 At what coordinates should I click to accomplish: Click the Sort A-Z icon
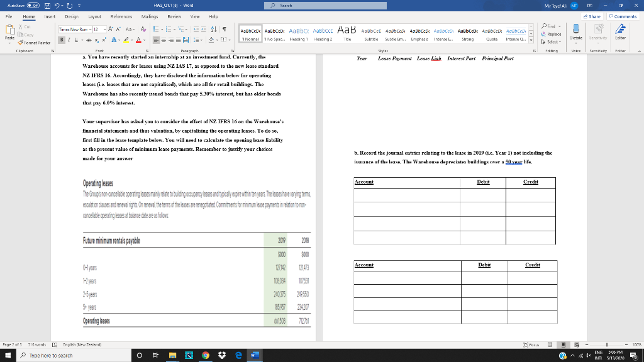coord(214,29)
